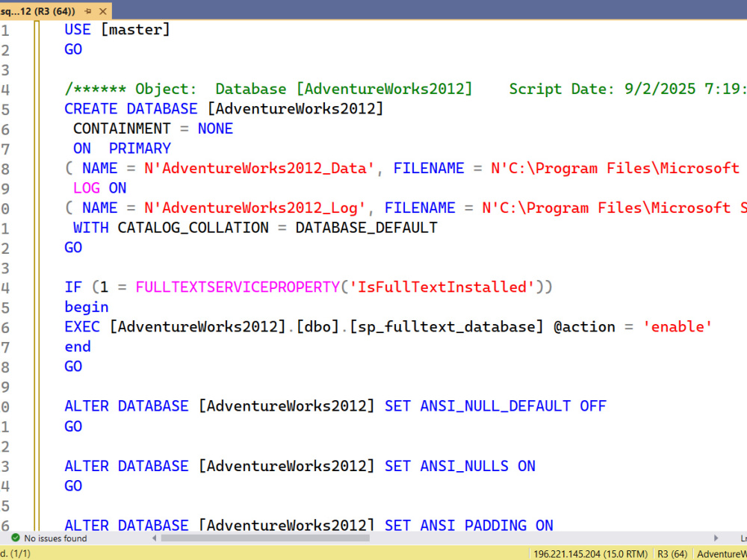Click SET ANSI_NULLS ON statement
The height and width of the screenshot is (560, 747).
pyautogui.click(x=460, y=466)
